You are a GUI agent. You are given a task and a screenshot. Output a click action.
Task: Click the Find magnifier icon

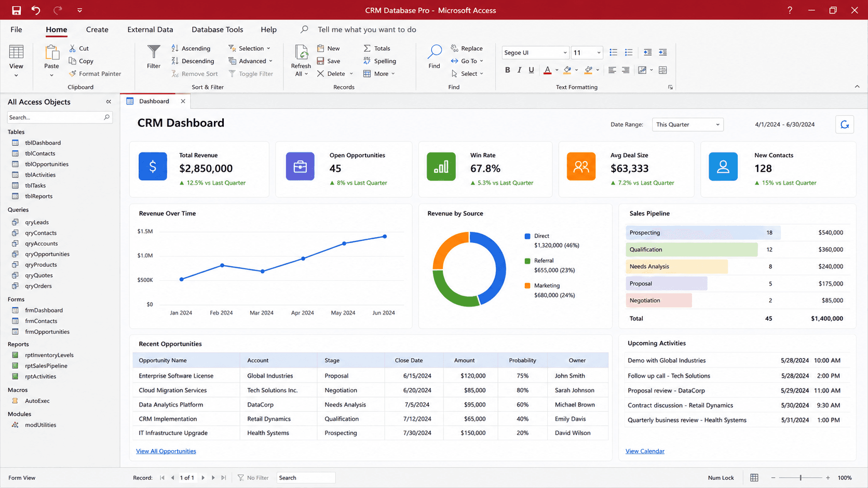(435, 51)
